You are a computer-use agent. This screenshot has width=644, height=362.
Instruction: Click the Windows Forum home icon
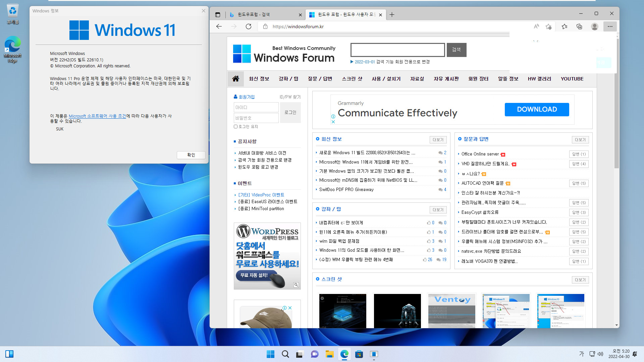(x=236, y=78)
